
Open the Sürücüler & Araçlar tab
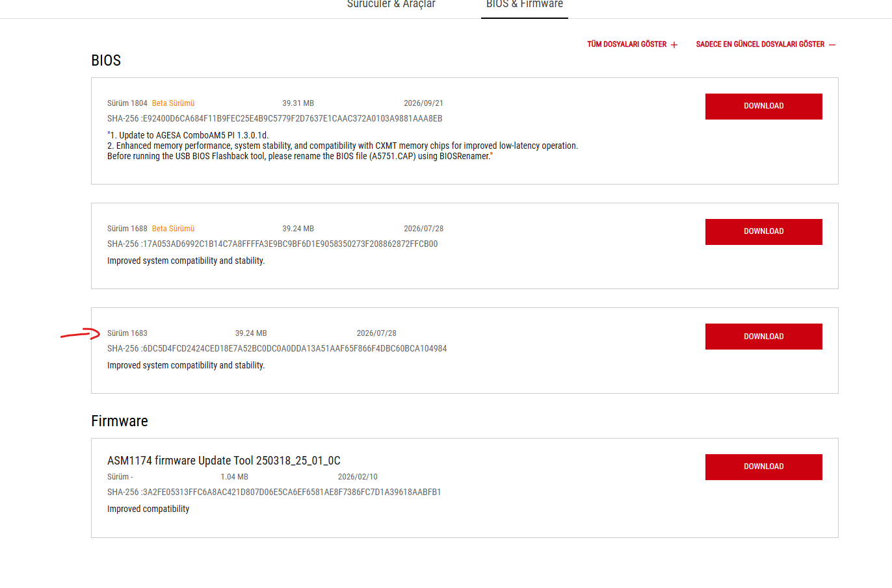coord(391,5)
